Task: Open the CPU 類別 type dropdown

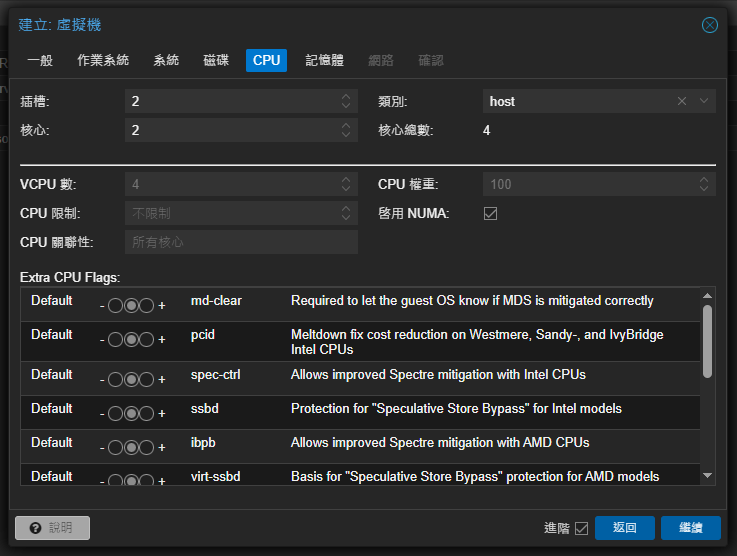Action: tap(704, 101)
